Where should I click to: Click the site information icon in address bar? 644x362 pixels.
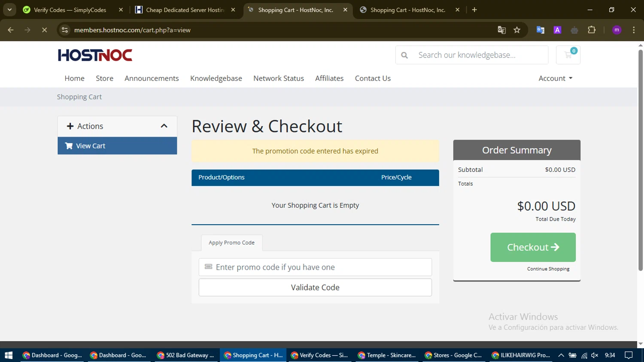[65, 30]
